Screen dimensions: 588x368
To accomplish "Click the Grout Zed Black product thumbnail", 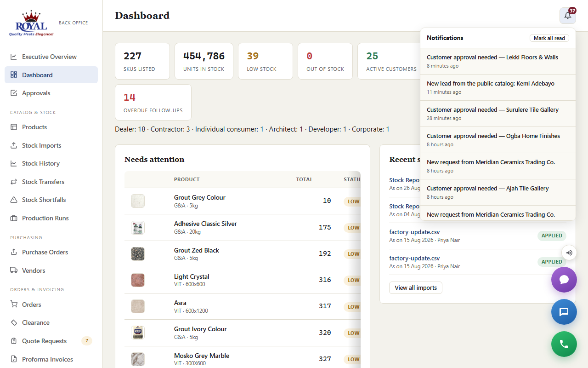I will 138,254.
